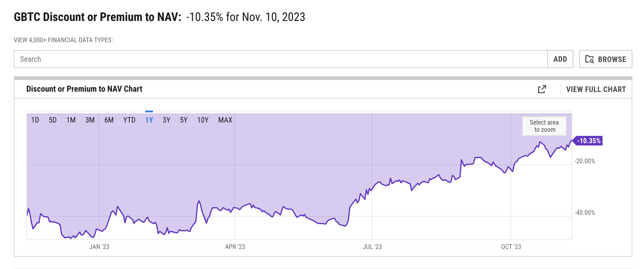Select the currently active 1Y range
The width and height of the screenshot is (644, 269).
149,120
